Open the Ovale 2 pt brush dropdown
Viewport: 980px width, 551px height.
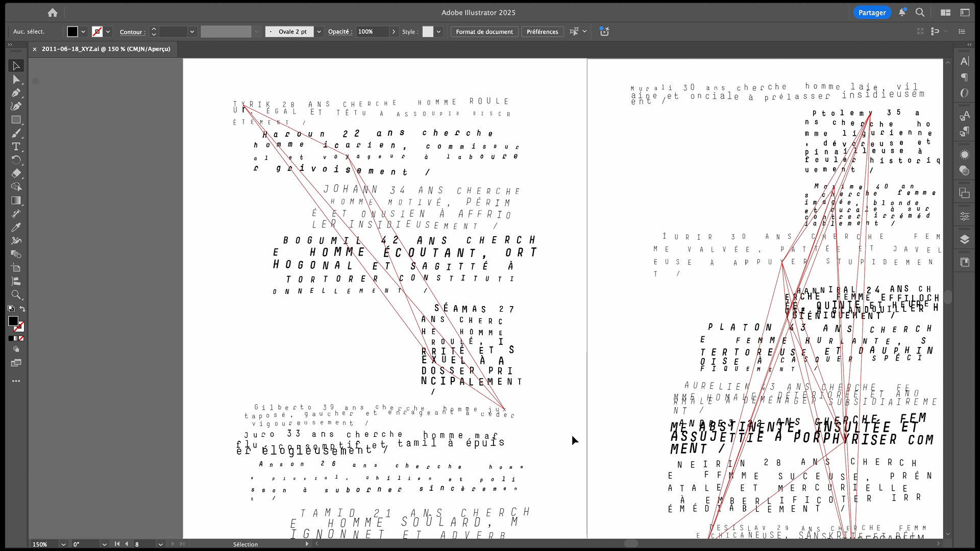pos(319,32)
